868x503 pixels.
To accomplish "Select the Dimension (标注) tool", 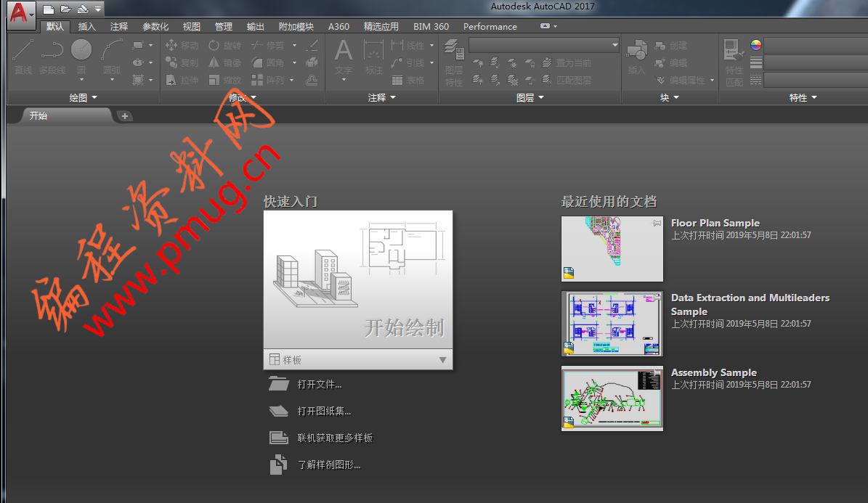I will (373, 57).
